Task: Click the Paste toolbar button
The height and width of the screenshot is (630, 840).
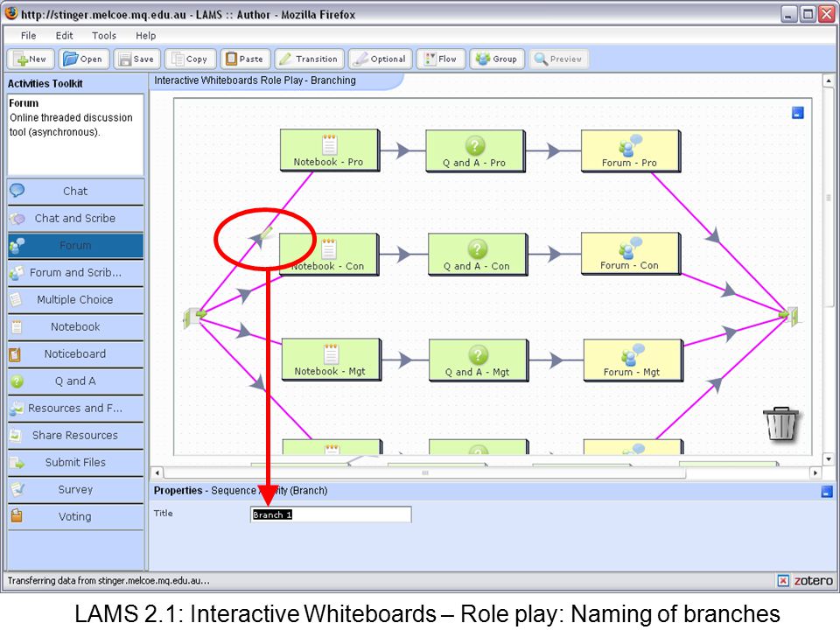Action: point(245,59)
